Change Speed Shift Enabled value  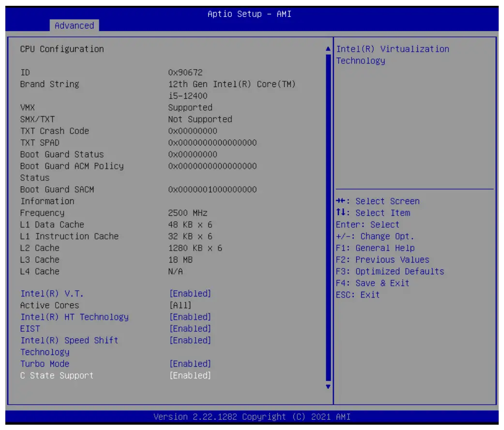[190, 341]
